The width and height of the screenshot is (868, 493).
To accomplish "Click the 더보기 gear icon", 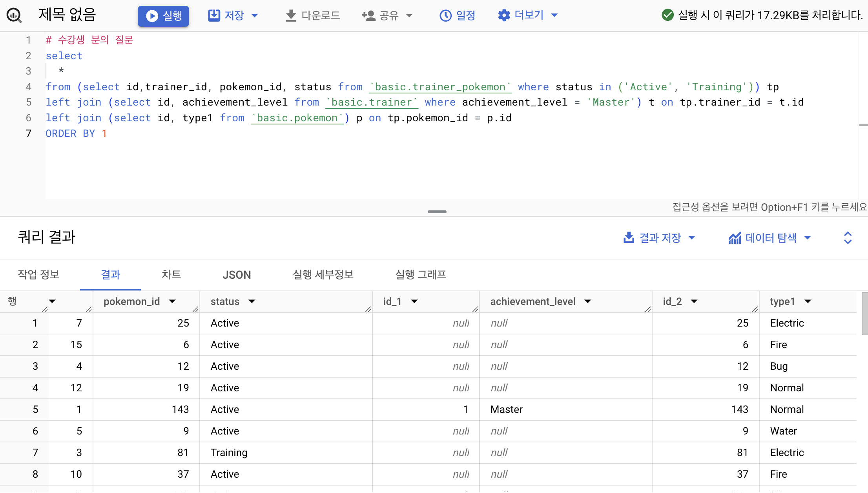I will coord(504,15).
